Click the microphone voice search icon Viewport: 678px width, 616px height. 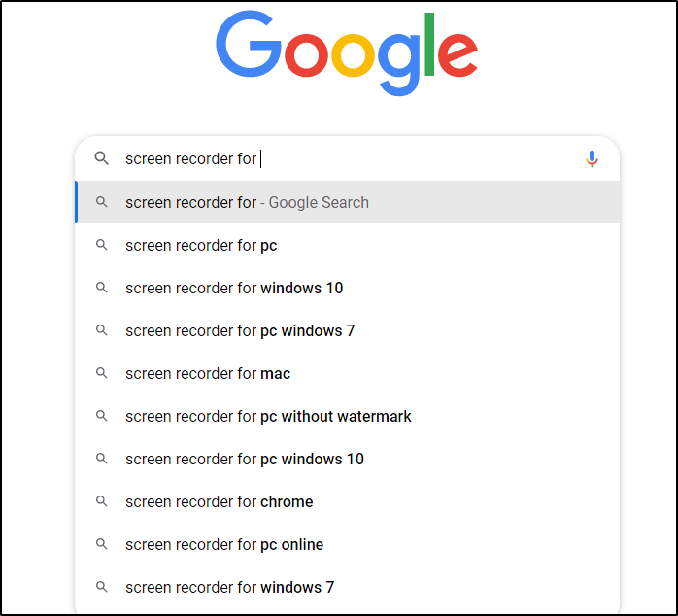point(592,158)
